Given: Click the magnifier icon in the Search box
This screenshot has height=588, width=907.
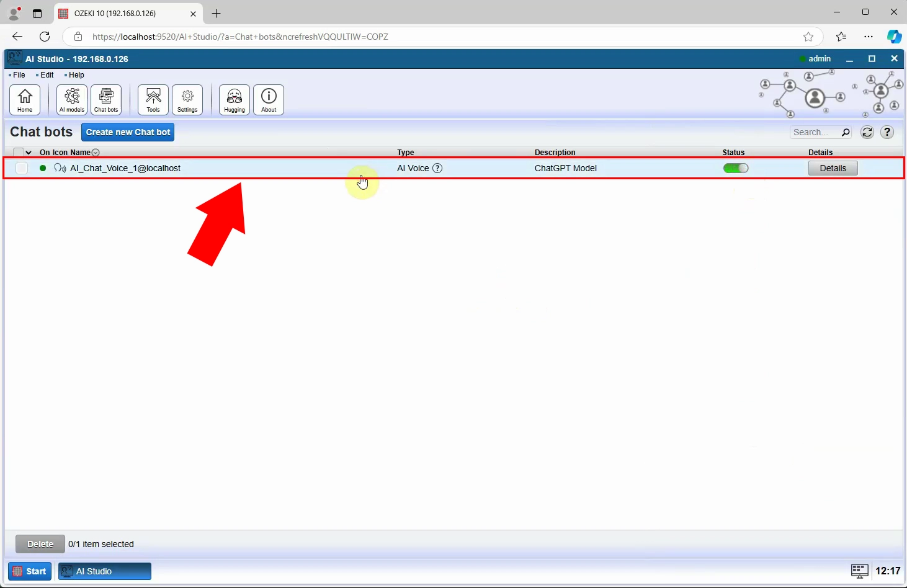Looking at the screenshot, I should (845, 132).
